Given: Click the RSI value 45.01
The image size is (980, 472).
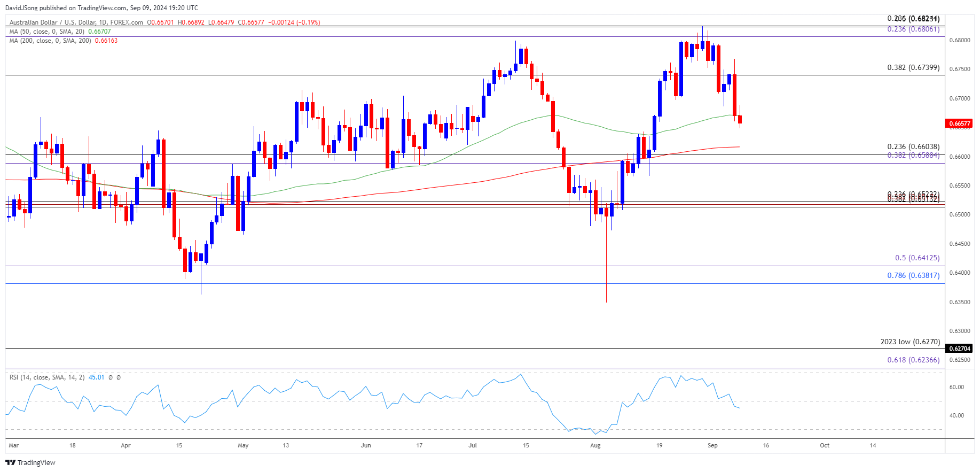Looking at the screenshot, I should click(96, 377).
